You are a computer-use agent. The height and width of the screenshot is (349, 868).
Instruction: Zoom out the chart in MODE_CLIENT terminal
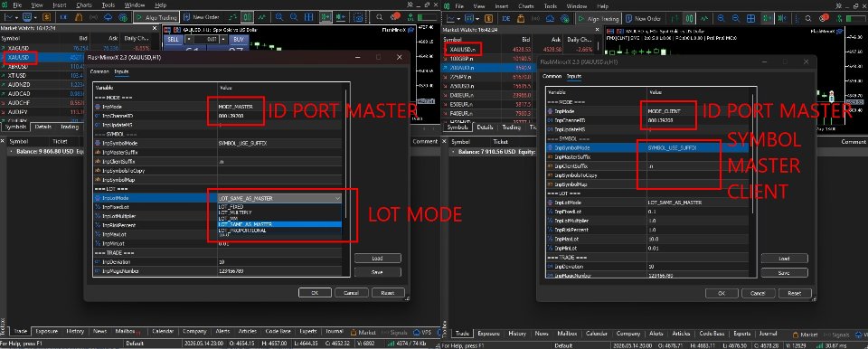[x=736, y=18]
